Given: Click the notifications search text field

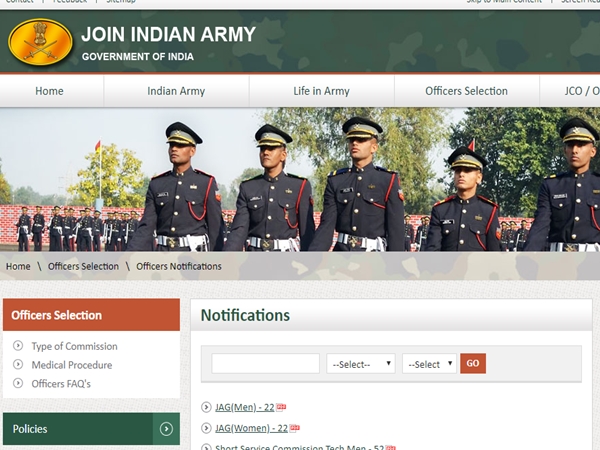Looking at the screenshot, I should (265, 364).
